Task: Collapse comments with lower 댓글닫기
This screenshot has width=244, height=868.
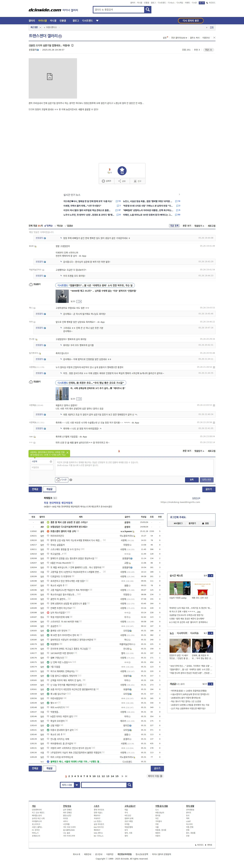Action: 199,451
